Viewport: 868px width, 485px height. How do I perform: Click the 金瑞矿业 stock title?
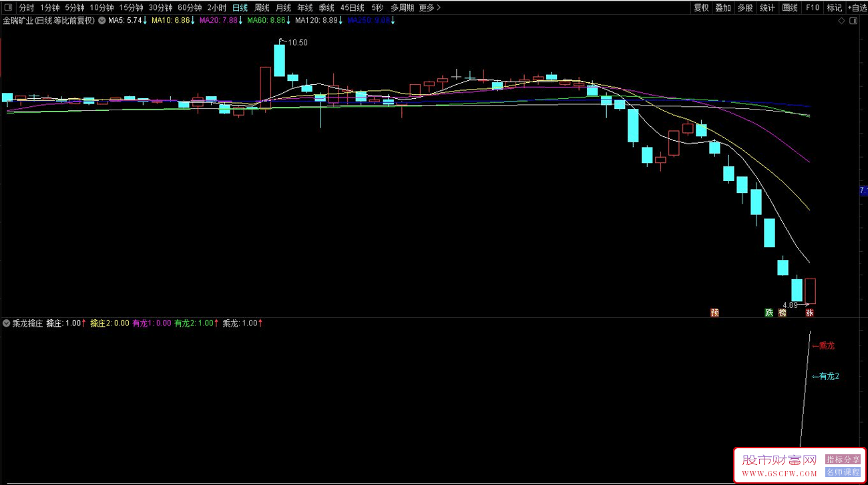pyautogui.click(x=49, y=21)
